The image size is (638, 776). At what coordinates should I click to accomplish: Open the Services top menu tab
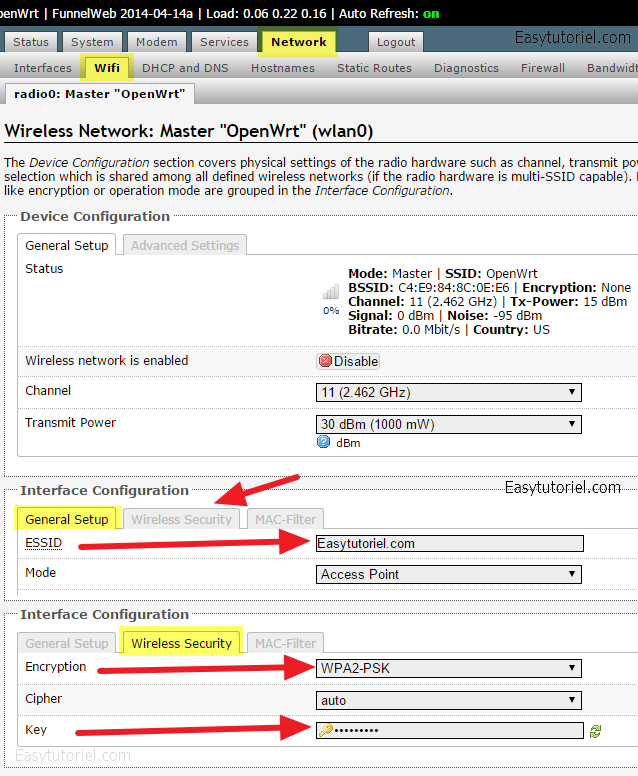point(224,42)
